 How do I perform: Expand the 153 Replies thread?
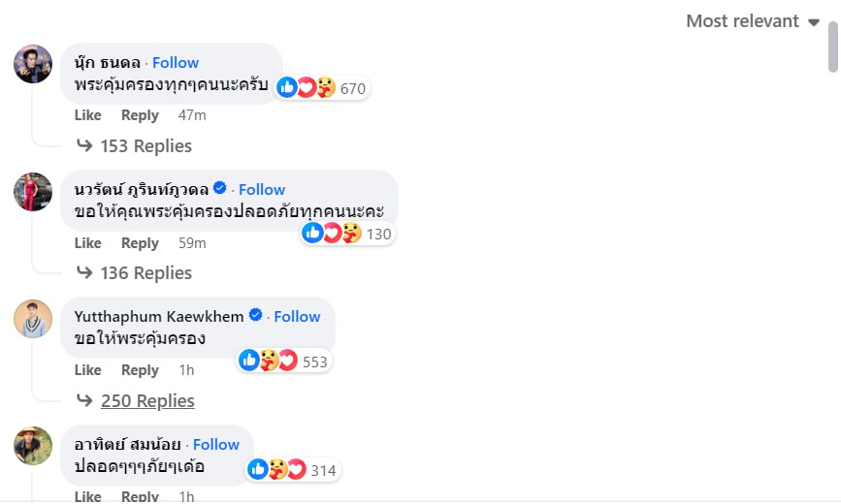coord(146,146)
